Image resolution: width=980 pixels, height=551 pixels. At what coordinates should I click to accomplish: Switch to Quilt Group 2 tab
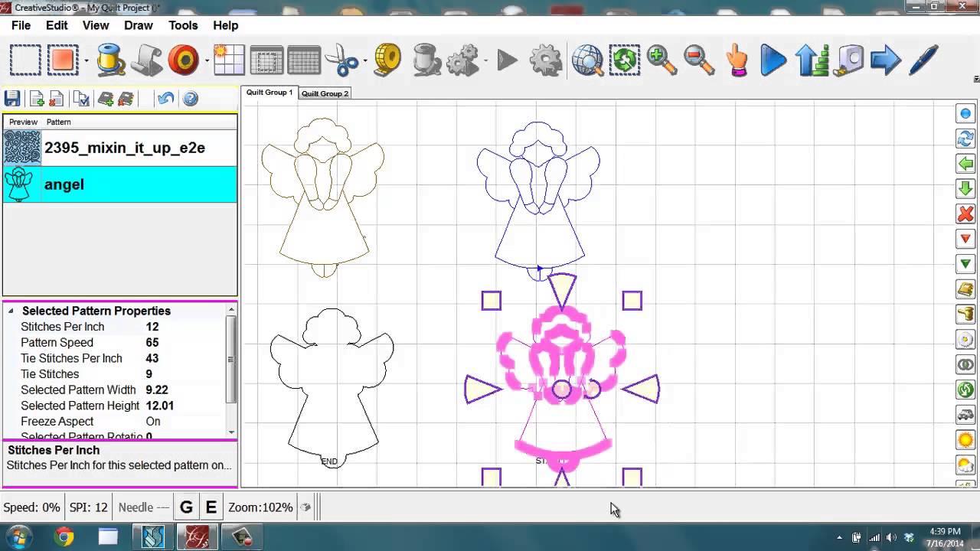[325, 93]
